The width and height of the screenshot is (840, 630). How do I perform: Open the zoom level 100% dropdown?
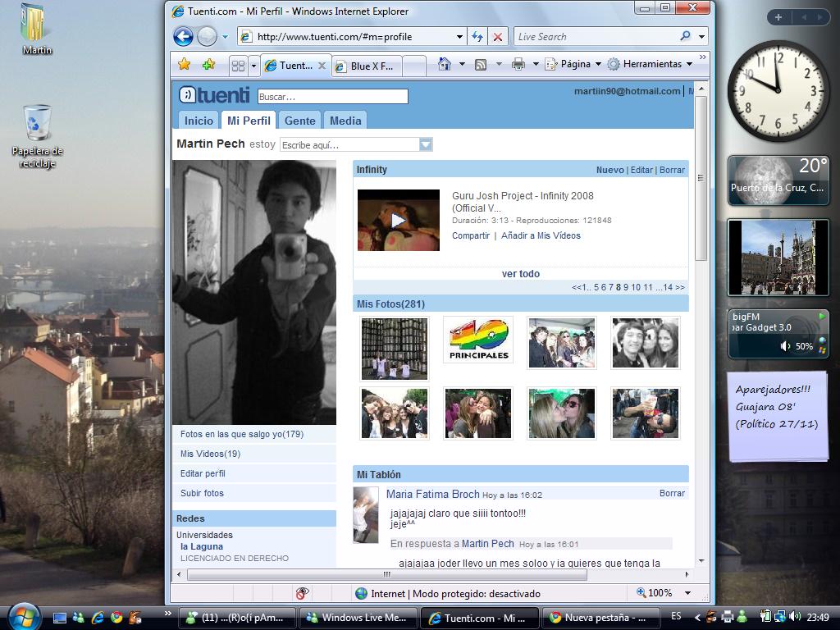tap(687, 593)
